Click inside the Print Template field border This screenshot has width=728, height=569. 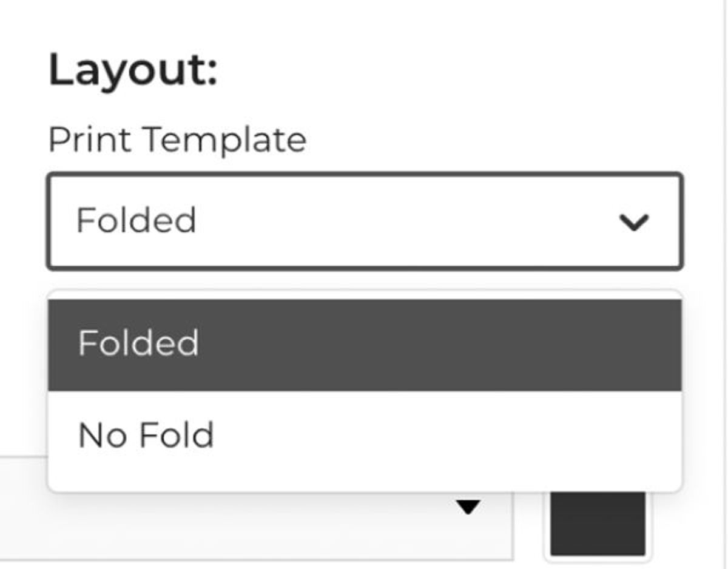coord(364,222)
